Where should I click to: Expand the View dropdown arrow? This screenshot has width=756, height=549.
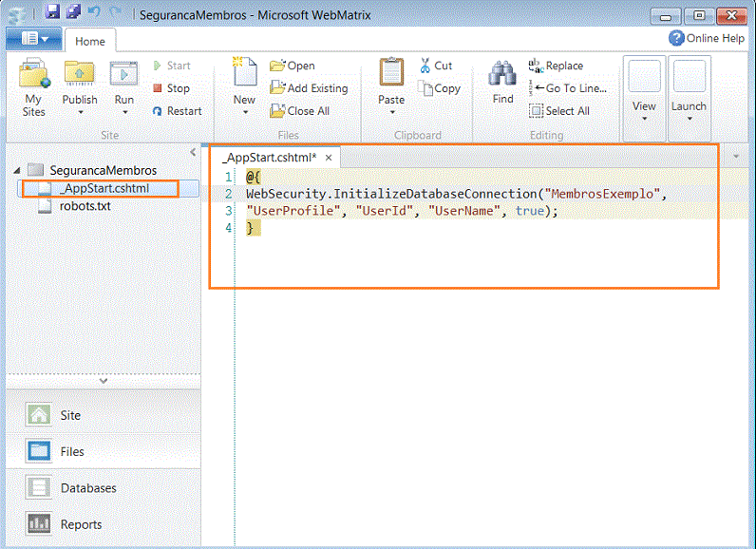click(645, 119)
